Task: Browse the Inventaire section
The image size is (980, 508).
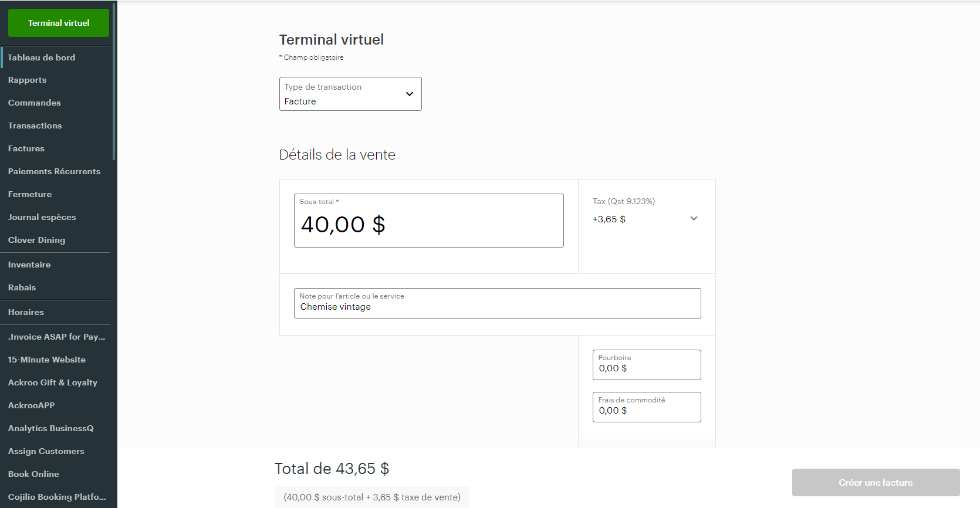Action: [x=29, y=264]
